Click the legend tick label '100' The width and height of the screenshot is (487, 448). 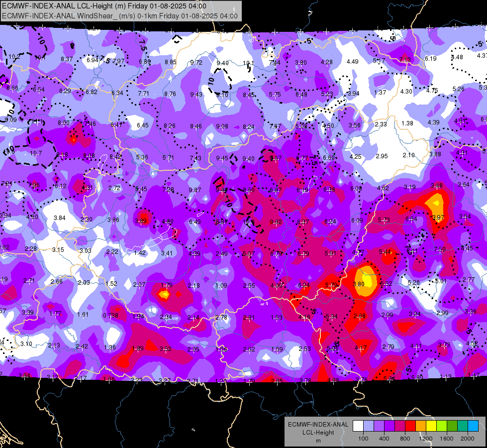click(x=363, y=439)
